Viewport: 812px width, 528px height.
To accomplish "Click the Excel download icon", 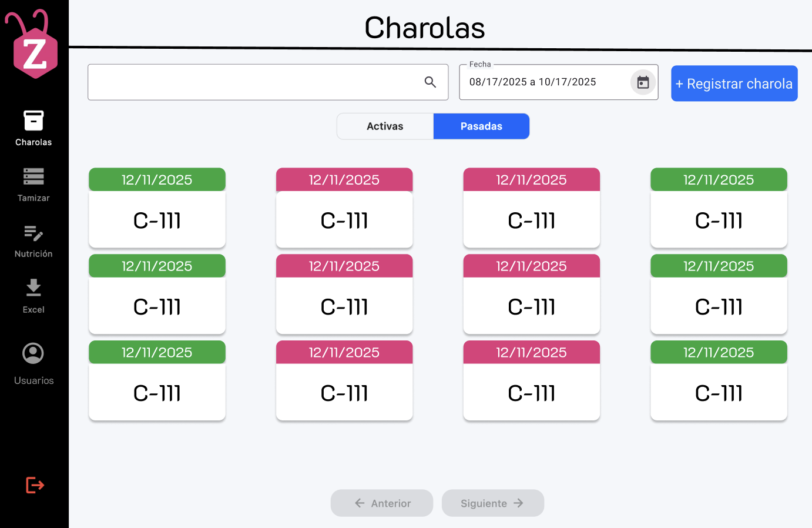I will [33, 288].
